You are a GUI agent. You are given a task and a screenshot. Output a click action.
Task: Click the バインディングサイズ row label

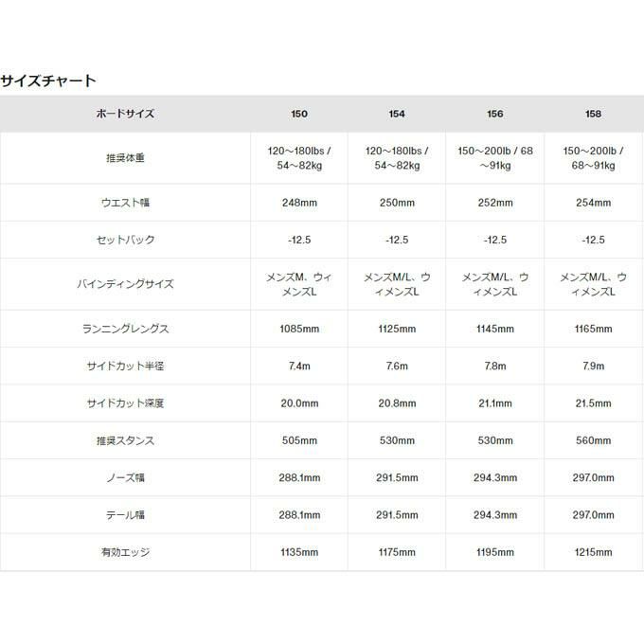click(x=125, y=284)
